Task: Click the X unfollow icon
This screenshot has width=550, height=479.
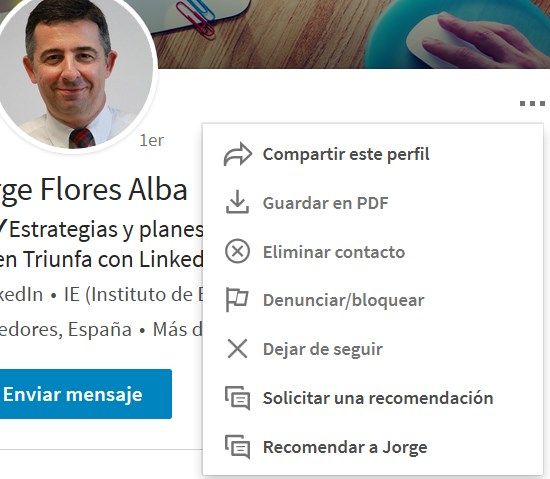Action: pos(237,349)
